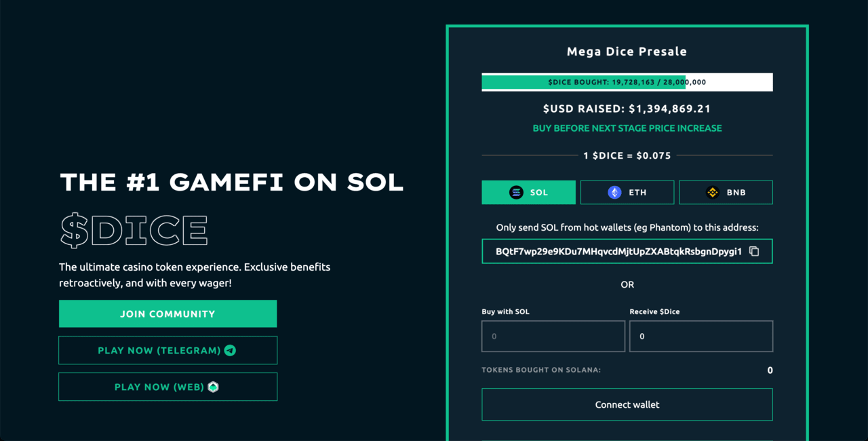Launch PLAY NOW (TELEGRAM)

[167, 351]
